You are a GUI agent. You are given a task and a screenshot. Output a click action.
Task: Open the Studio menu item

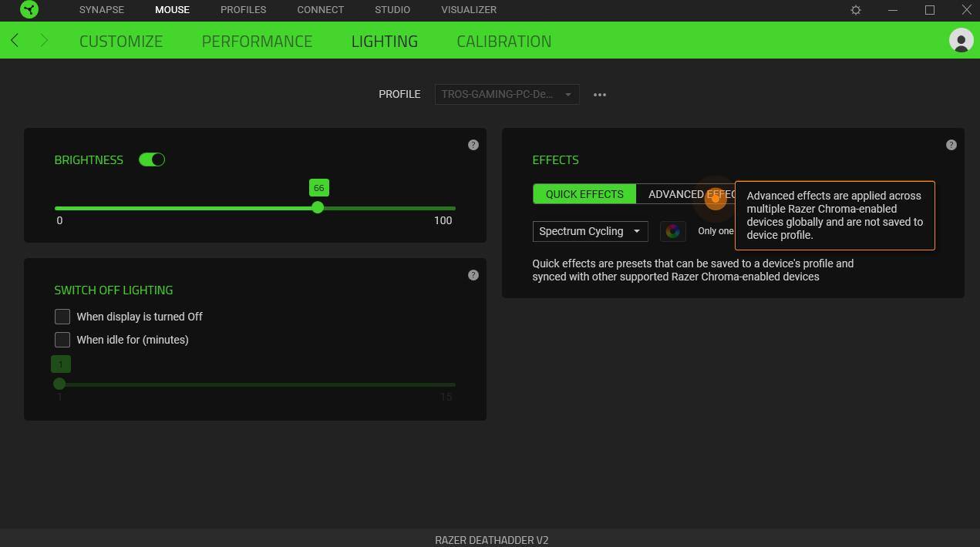point(392,10)
